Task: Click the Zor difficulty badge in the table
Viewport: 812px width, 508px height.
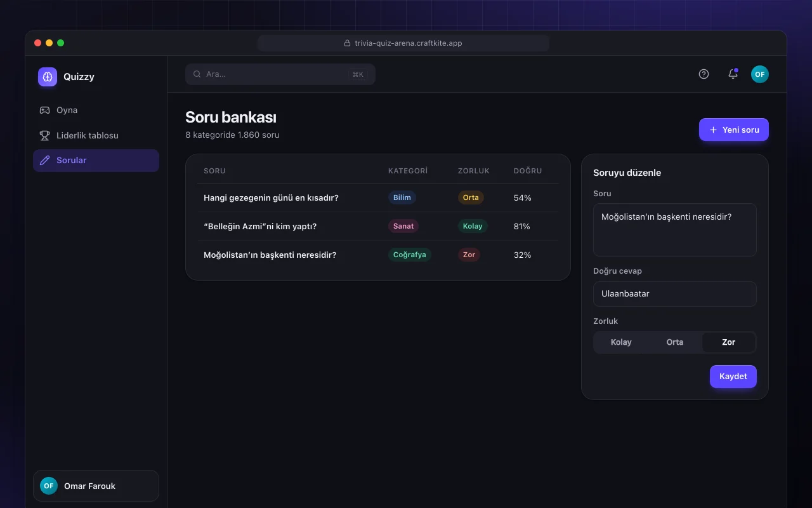Action: click(x=469, y=255)
